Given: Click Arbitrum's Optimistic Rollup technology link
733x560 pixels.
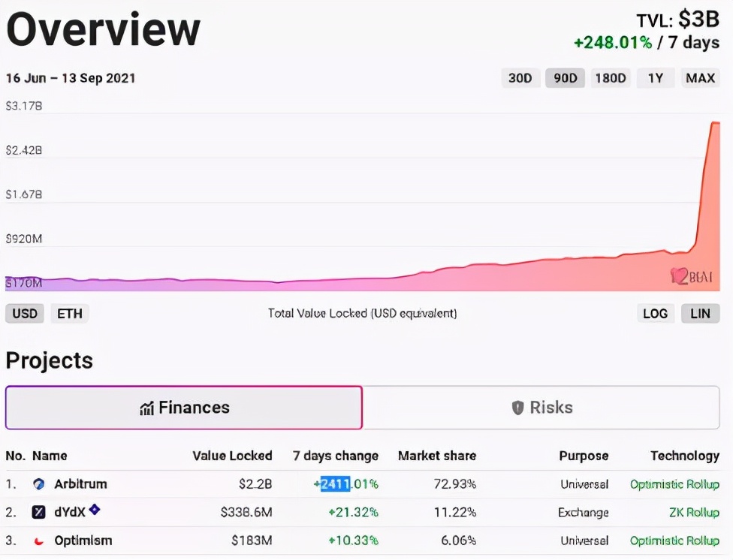Looking at the screenshot, I should click(x=674, y=484).
